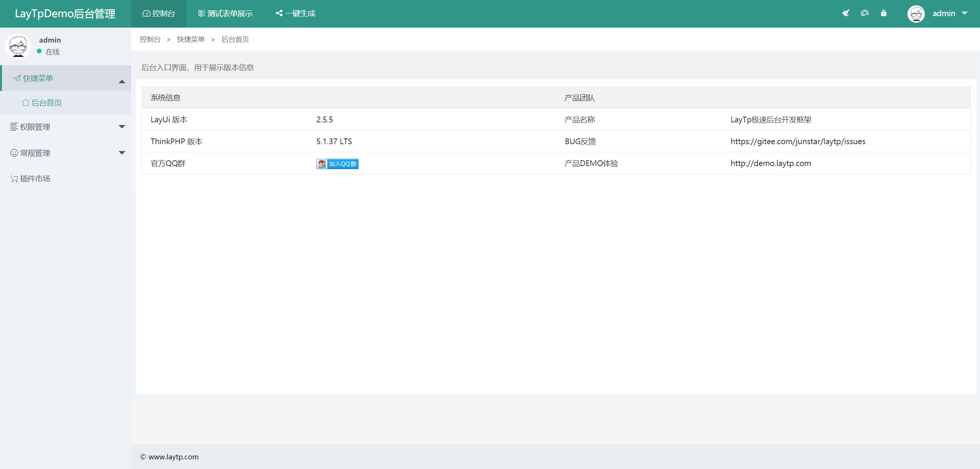Click the 加入QQ群 button

pyautogui.click(x=338, y=164)
